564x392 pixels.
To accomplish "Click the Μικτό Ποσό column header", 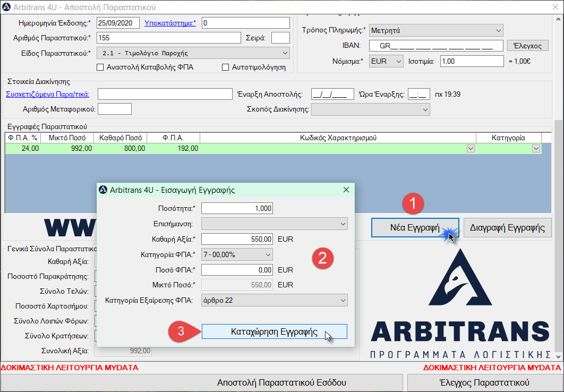I will (x=67, y=138).
